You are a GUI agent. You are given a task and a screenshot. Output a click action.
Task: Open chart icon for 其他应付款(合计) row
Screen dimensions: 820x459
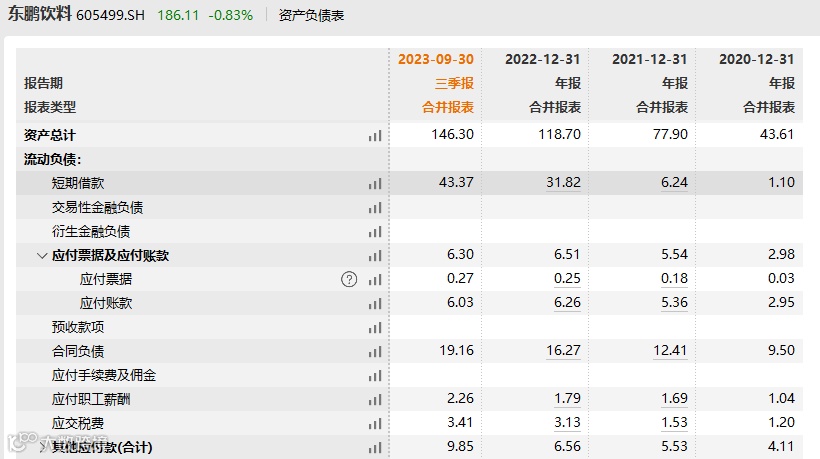(x=375, y=448)
